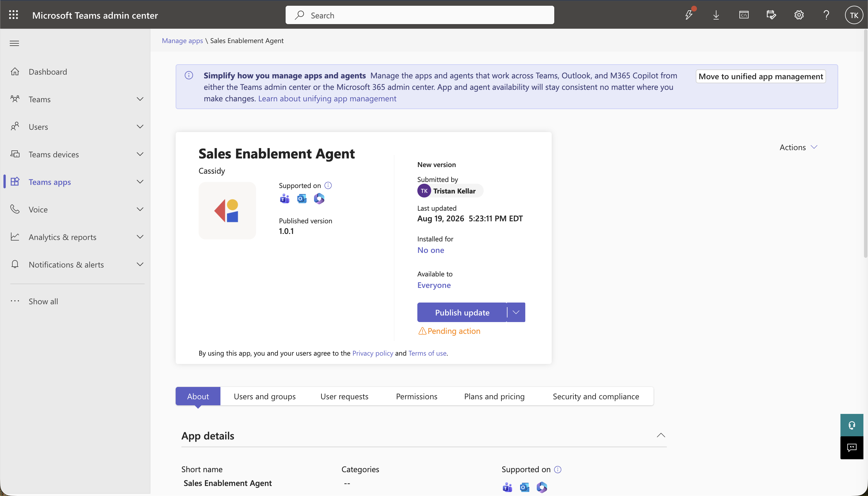868x496 pixels.
Task: Click the Notifications & alerts bell icon
Action: coord(15,264)
